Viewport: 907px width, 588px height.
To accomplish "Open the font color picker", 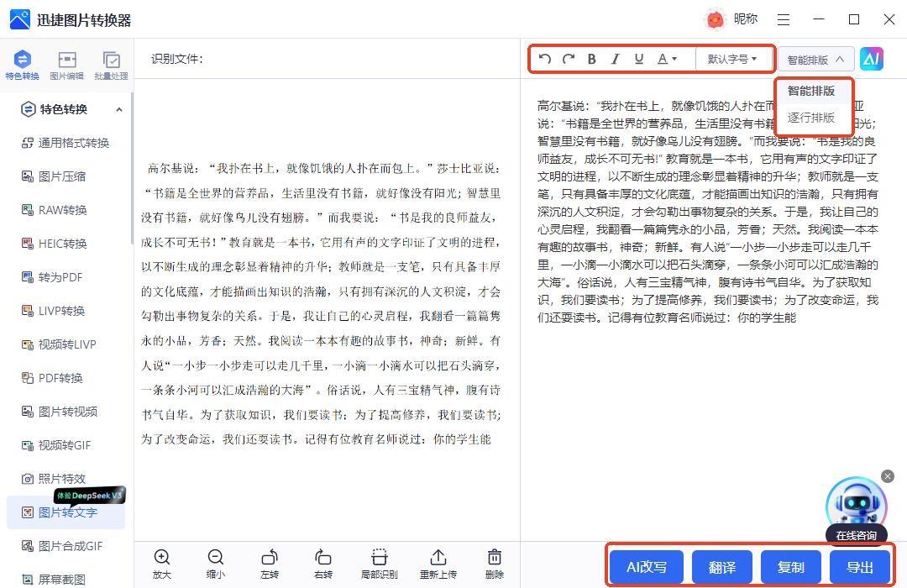I will (x=667, y=59).
